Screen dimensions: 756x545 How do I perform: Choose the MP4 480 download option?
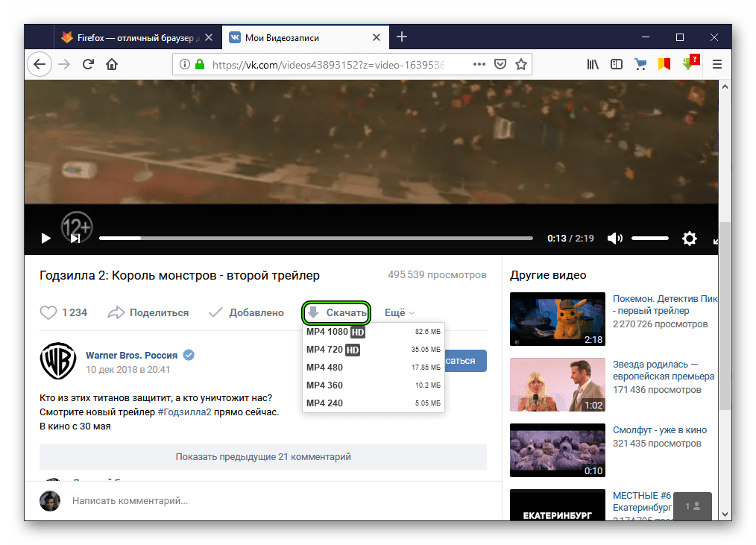[x=374, y=368]
